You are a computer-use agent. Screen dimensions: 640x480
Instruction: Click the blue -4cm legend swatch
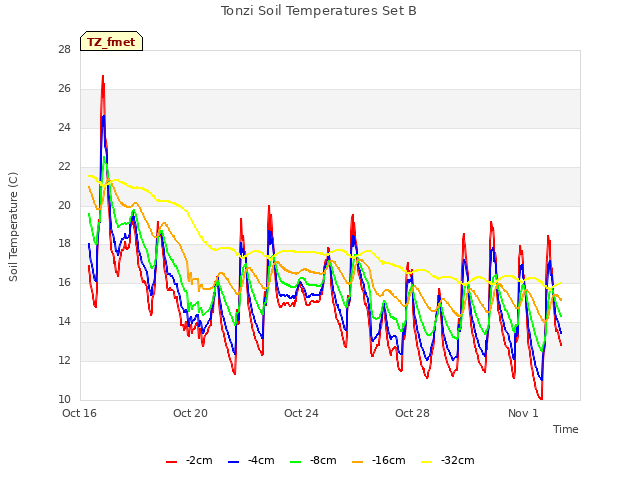pyautogui.click(x=233, y=462)
